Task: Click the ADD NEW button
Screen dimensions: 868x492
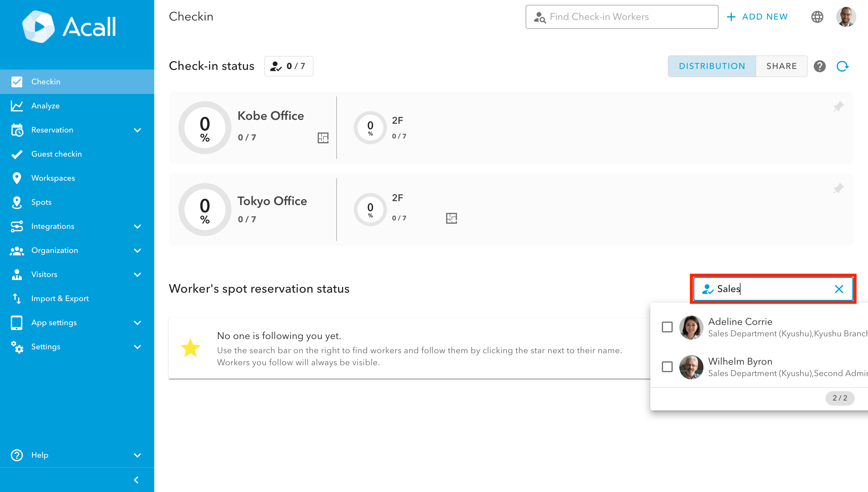Action: 757,17
